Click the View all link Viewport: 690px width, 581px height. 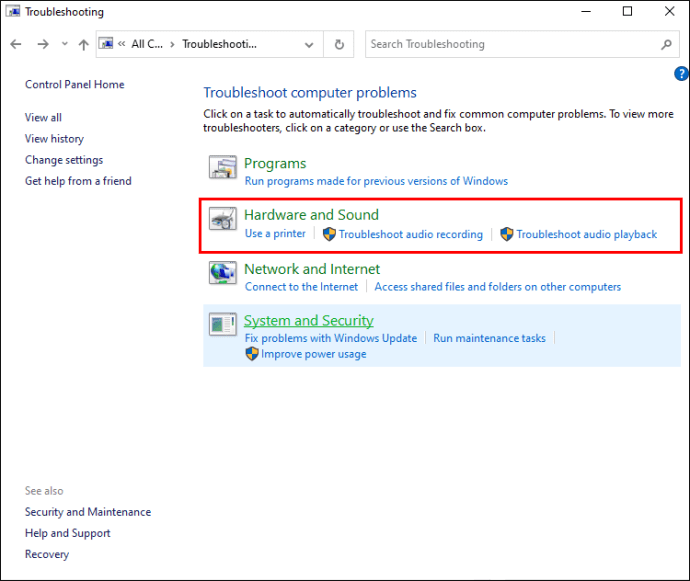pos(43,118)
